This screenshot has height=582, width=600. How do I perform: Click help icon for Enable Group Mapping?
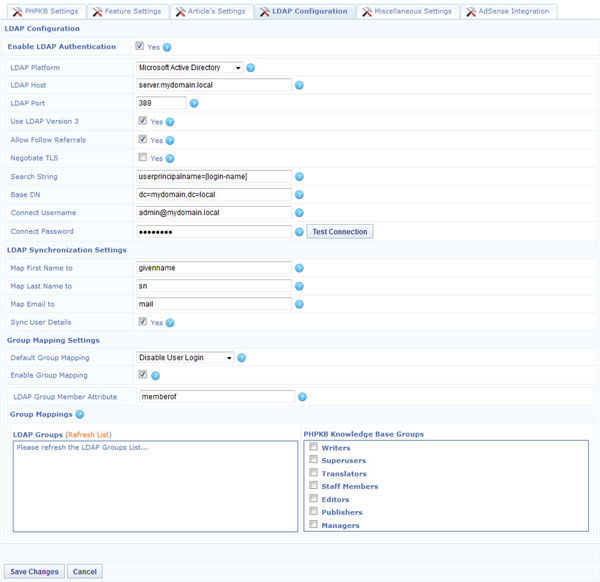point(155,376)
